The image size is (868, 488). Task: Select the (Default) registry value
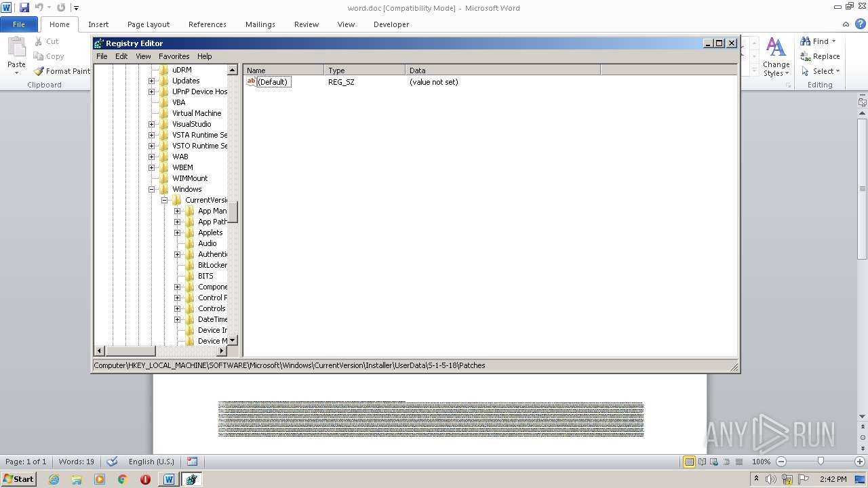point(273,82)
